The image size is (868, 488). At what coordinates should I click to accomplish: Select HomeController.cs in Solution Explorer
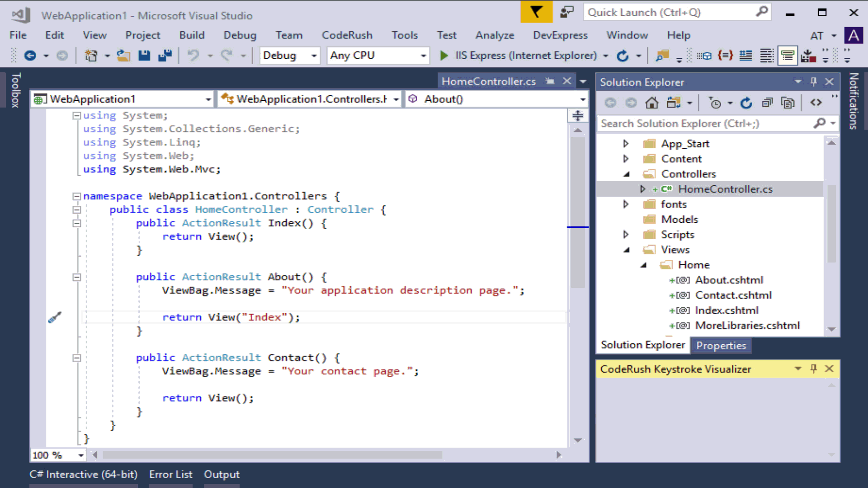click(726, 189)
